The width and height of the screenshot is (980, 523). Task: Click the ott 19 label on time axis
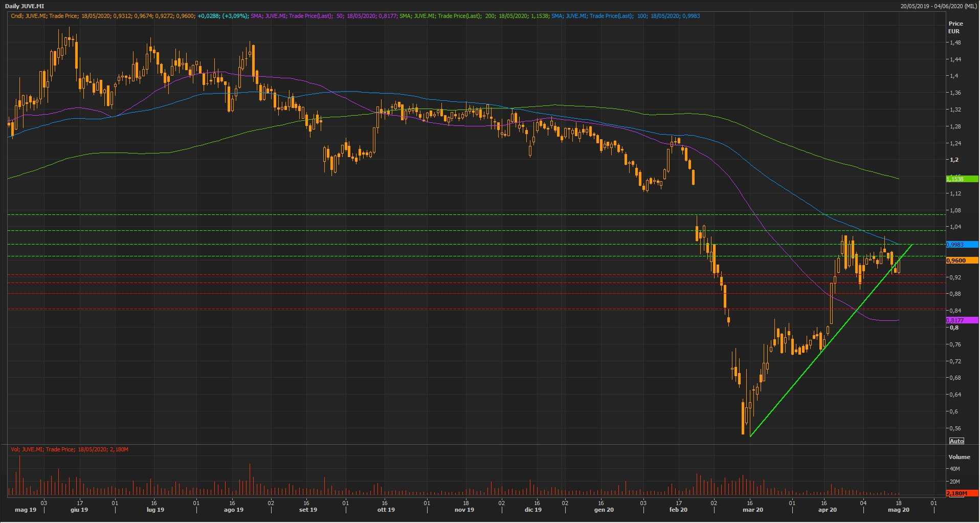pyautogui.click(x=386, y=510)
